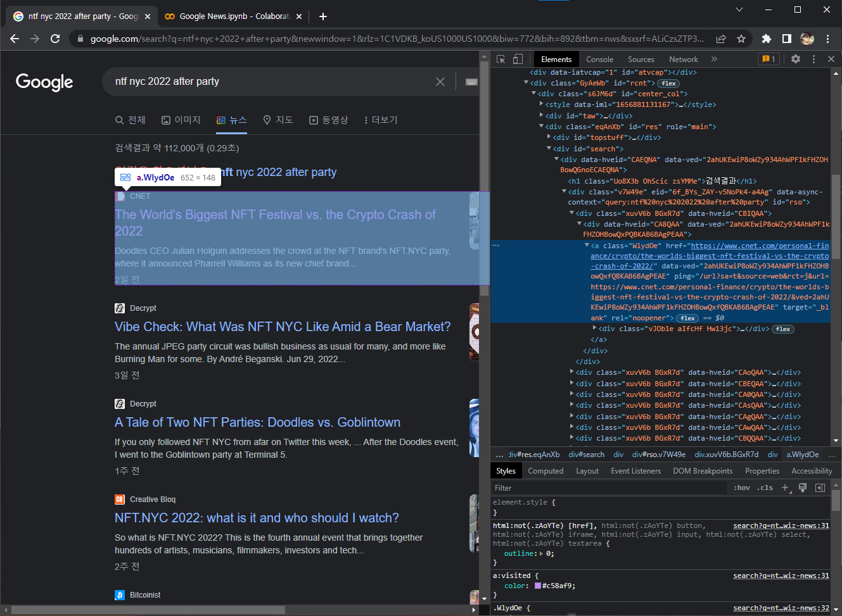Open the DOM Breakpoints pane

pyautogui.click(x=703, y=471)
